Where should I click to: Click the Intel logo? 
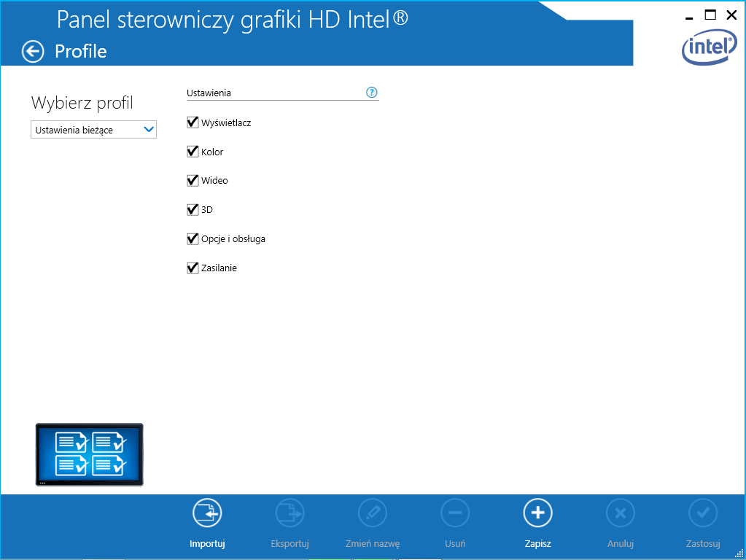tap(709, 49)
